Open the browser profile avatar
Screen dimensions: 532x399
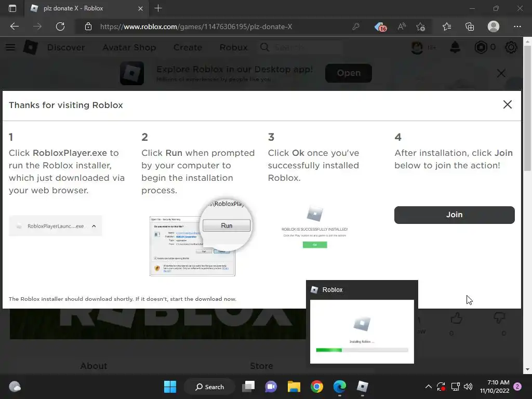(x=494, y=26)
